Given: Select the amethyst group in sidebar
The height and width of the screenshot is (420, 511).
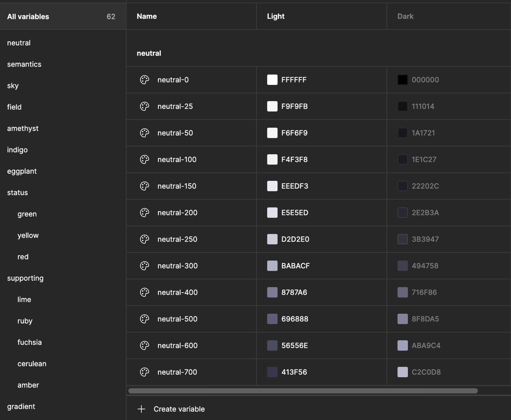Looking at the screenshot, I should [x=23, y=129].
